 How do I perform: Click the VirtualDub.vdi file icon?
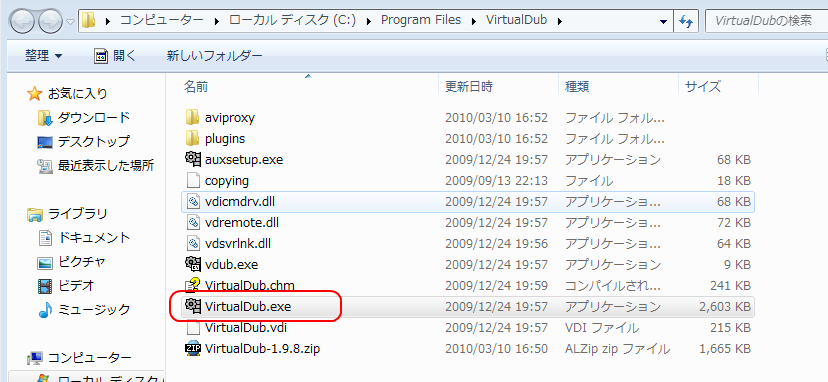click(x=193, y=328)
